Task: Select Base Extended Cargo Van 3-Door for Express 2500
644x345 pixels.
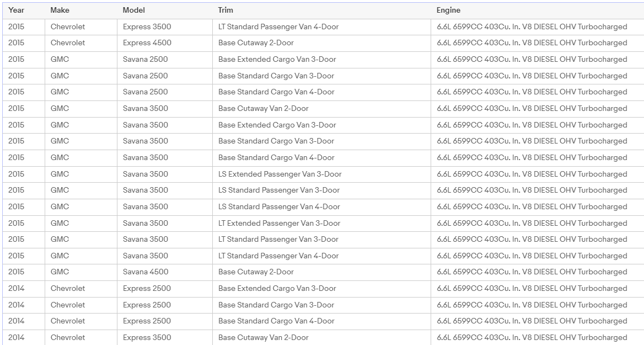Action: pyautogui.click(x=277, y=288)
